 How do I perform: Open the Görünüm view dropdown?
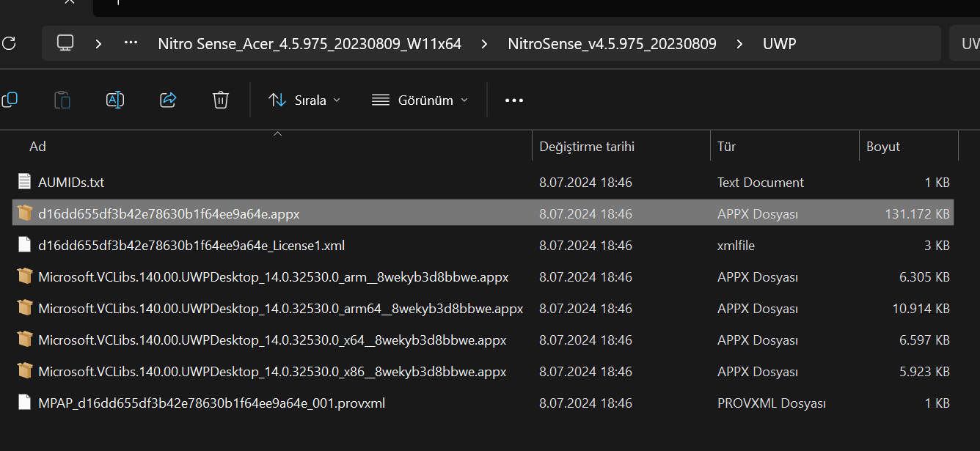click(420, 100)
